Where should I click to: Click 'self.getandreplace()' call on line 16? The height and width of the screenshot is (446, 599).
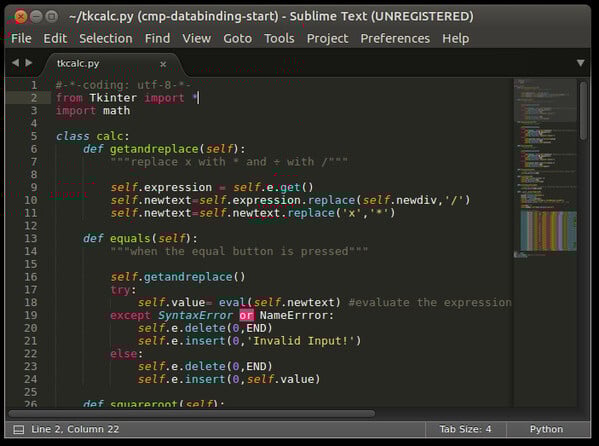178,277
